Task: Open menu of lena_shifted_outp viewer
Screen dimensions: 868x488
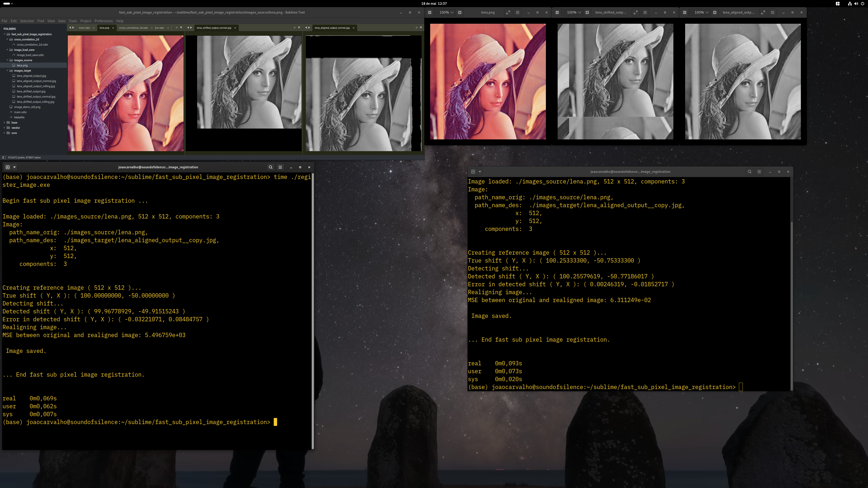Action: point(645,12)
